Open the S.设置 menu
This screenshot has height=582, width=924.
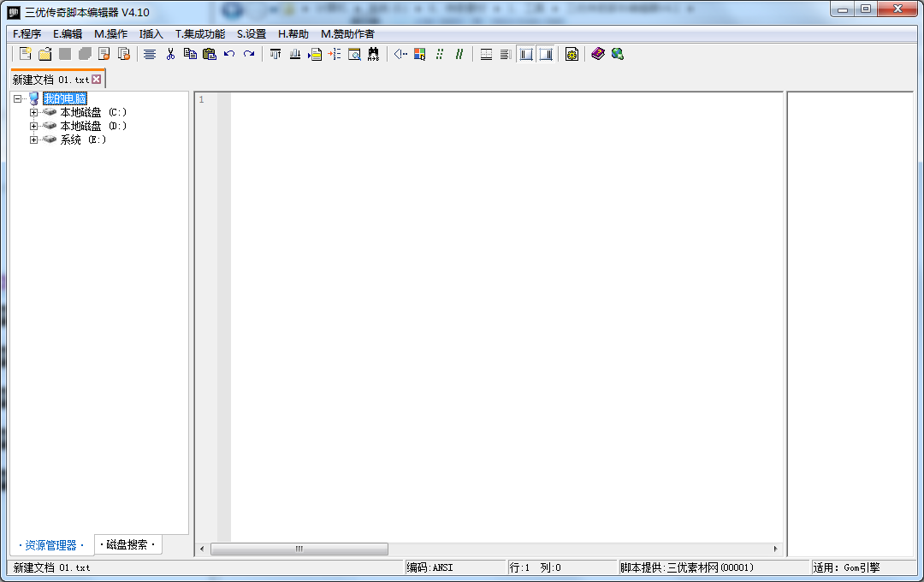tap(252, 34)
